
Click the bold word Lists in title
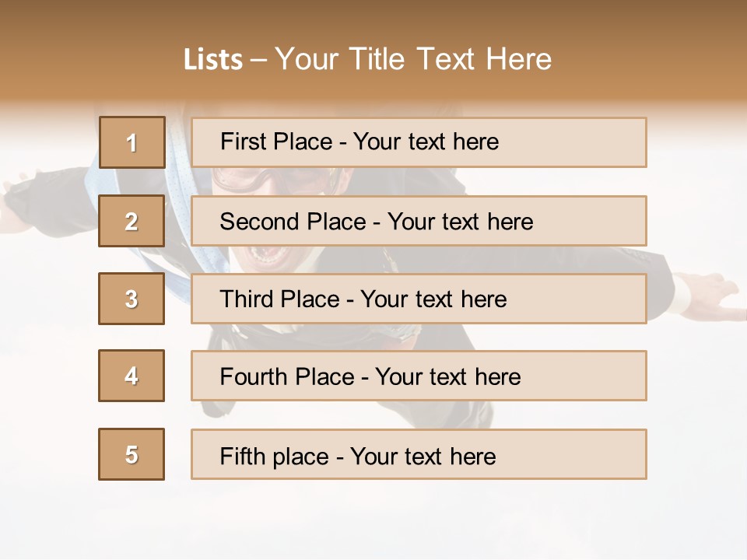click(213, 60)
